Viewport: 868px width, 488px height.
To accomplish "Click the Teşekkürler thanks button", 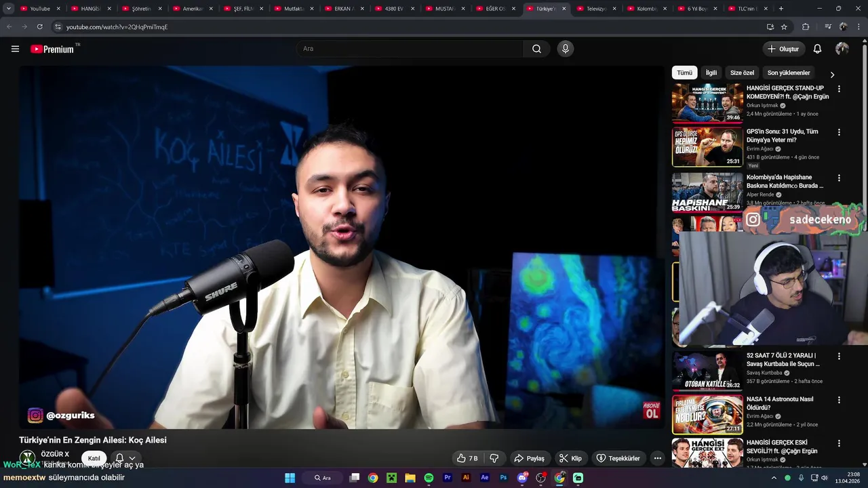I will 618,458.
